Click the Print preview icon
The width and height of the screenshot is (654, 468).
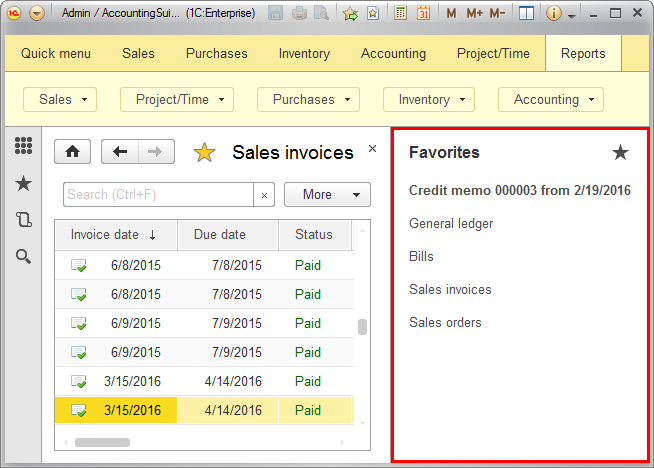[322, 13]
